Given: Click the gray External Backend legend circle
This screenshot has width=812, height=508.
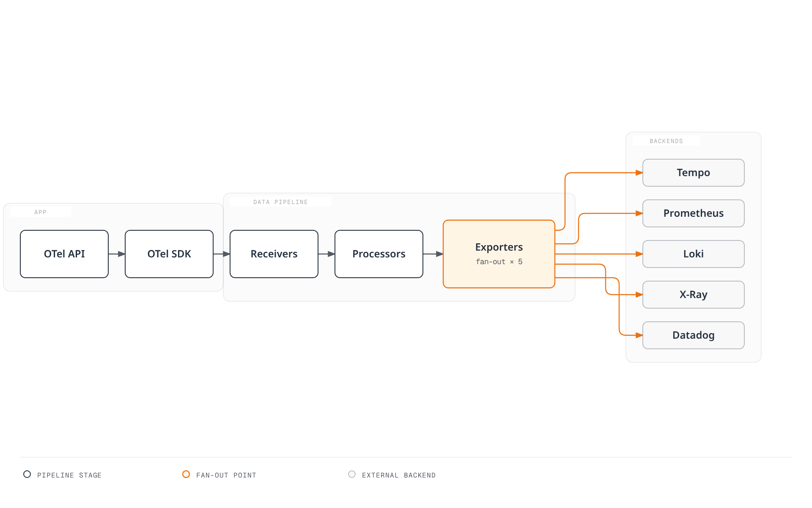Looking at the screenshot, I should (352, 474).
